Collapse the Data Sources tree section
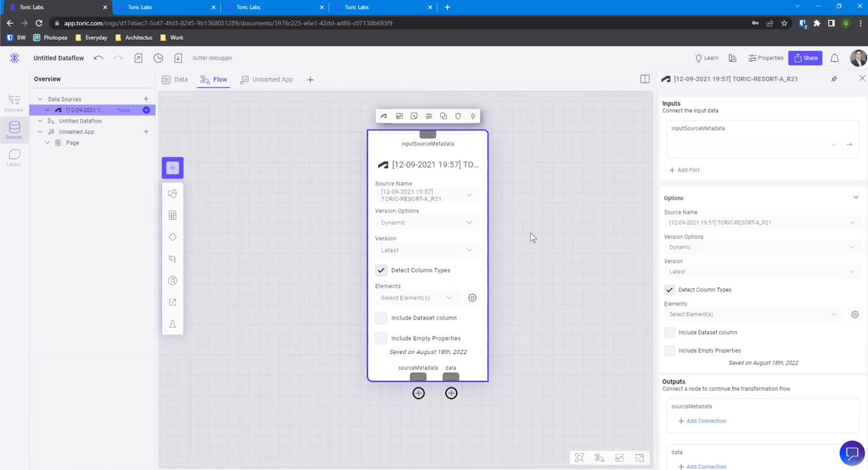Image resolution: width=868 pixels, height=470 pixels. click(x=40, y=99)
